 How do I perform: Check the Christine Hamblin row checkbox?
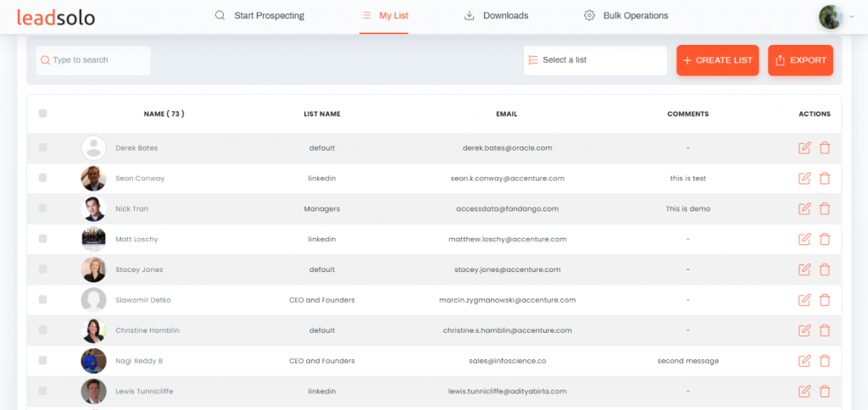tap(42, 330)
